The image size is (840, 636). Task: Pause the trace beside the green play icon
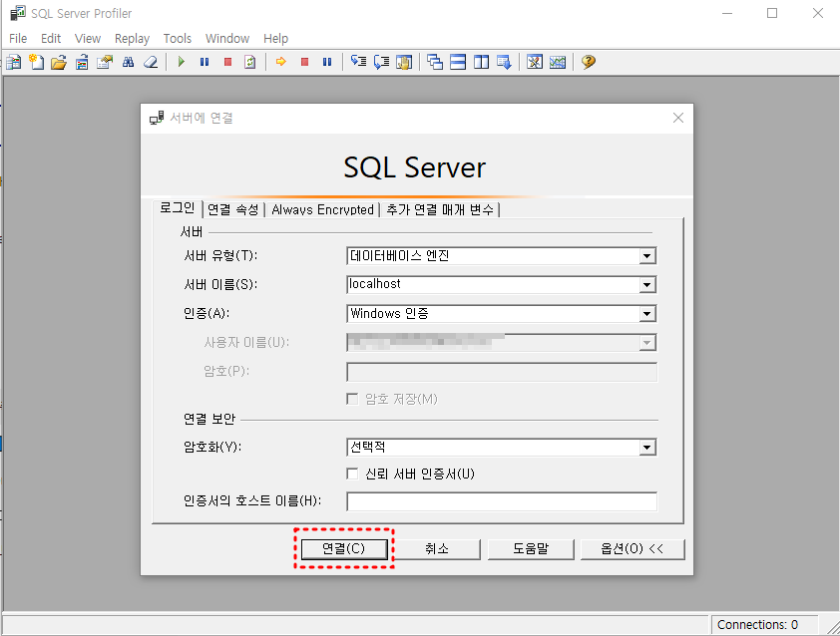point(205,62)
